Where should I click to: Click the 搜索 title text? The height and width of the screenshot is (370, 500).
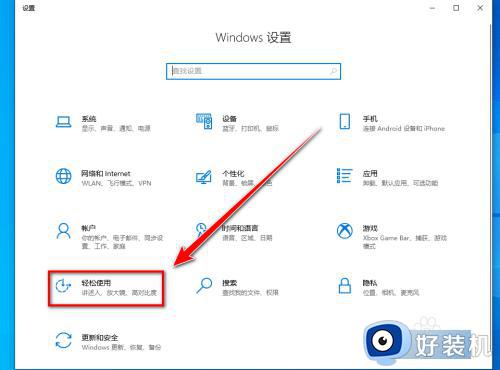(230, 283)
